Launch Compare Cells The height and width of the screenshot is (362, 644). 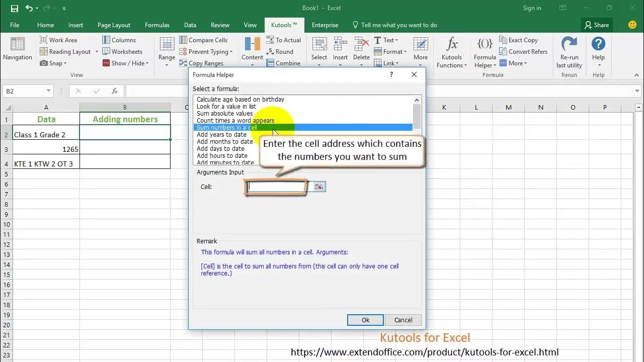[203, 40]
